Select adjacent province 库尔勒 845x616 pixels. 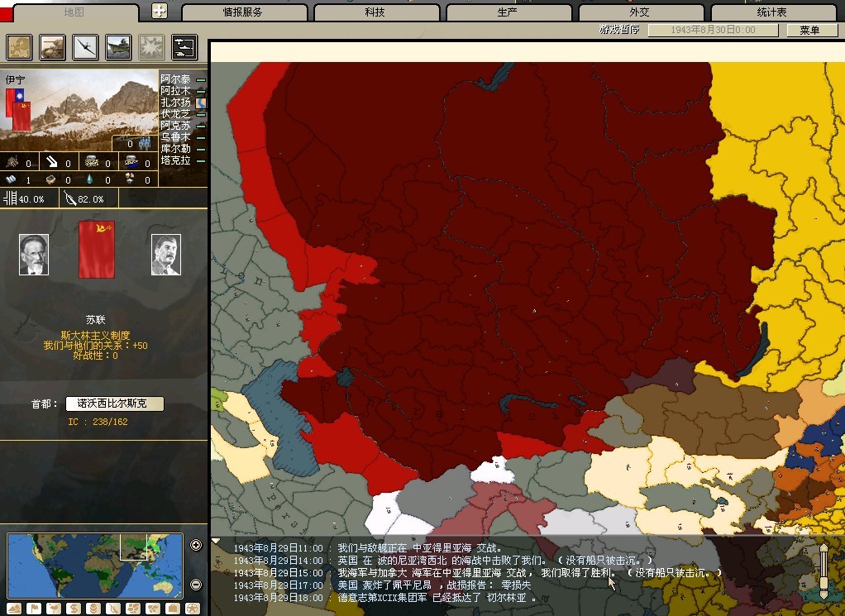coord(175,149)
